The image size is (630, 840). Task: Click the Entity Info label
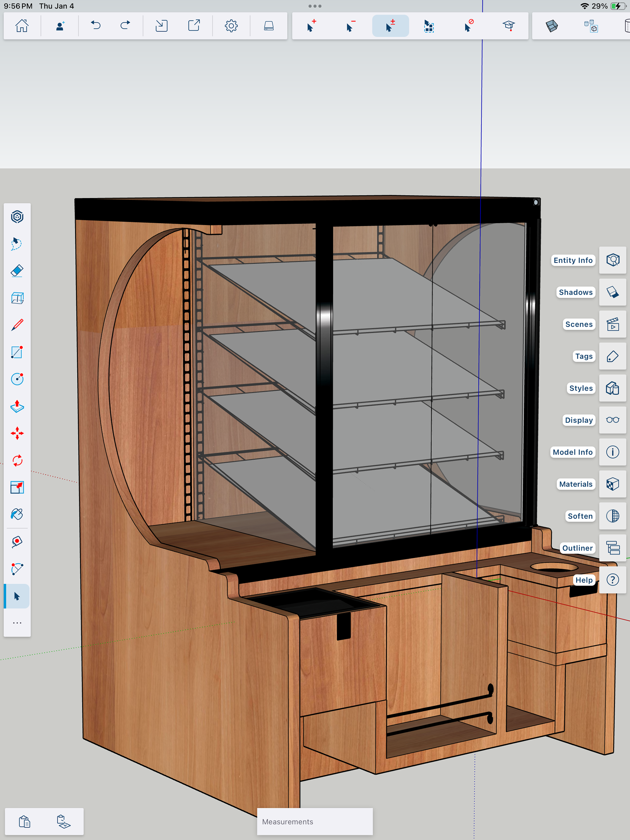point(573,260)
